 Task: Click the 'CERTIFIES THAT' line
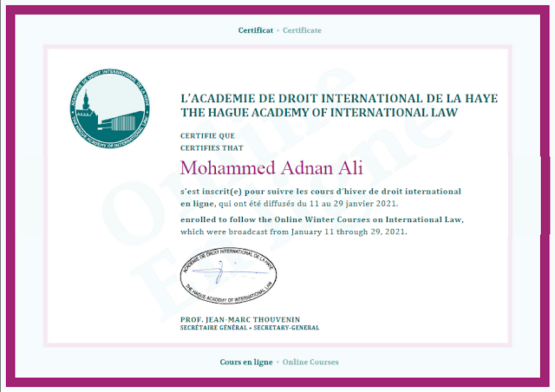click(x=212, y=148)
